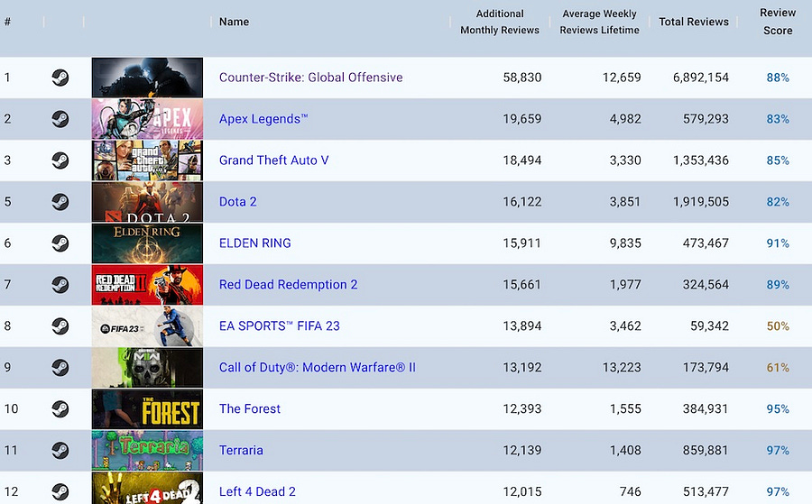Image resolution: width=812 pixels, height=504 pixels.
Task: Select monthly reviews value 19,659
Action: tap(522, 119)
